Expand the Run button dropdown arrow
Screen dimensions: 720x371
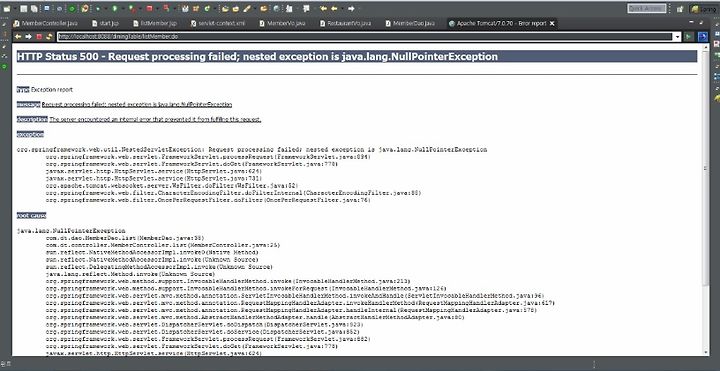click(122, 9)
